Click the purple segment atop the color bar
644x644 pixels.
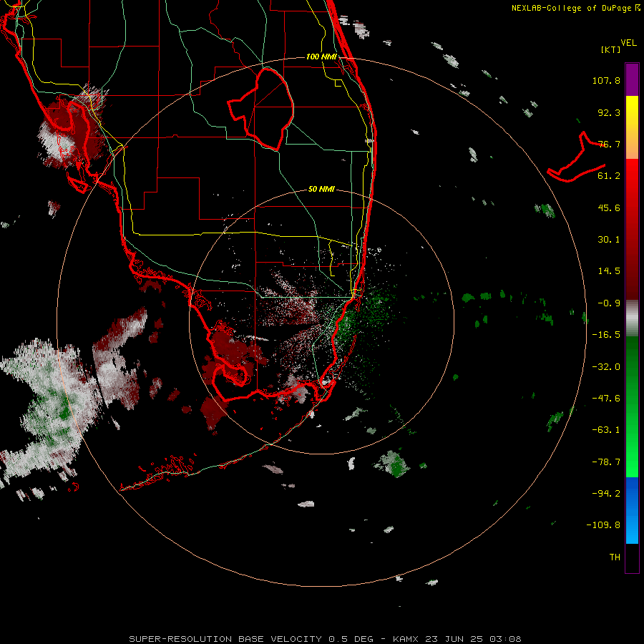pyautogui.click(x=632, y=80)
